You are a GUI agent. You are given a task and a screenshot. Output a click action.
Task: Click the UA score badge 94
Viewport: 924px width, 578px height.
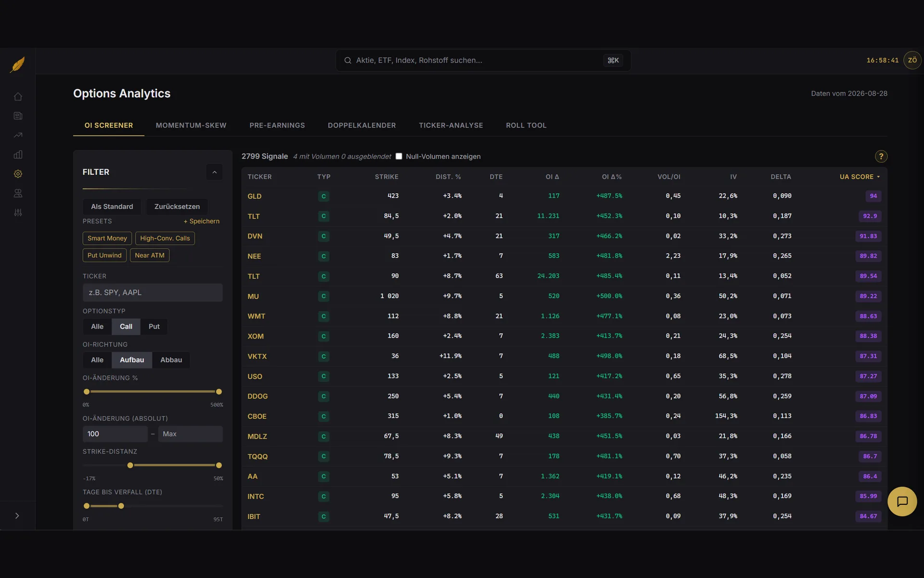(x=873, y=196)
